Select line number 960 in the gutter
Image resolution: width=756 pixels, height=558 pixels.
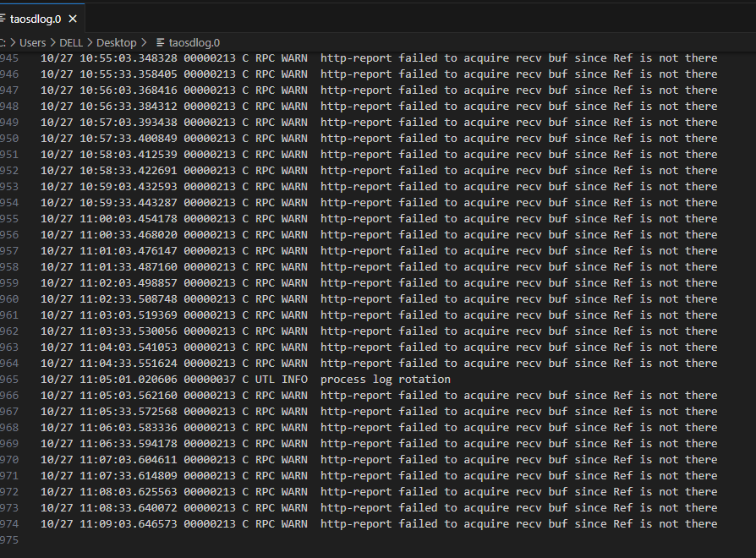(x=9, y=299)
